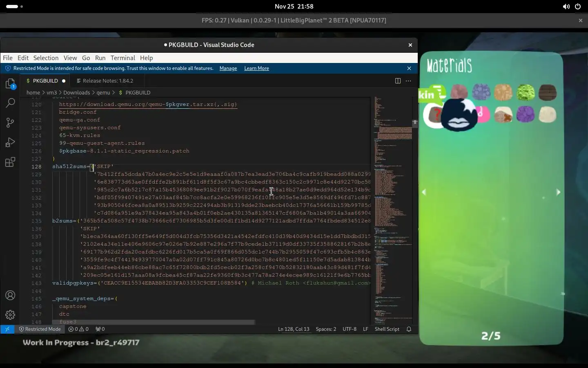The width and height of the screenshot is (588, 368).
Task: Select the dark wood material
Action: [548, 92]
